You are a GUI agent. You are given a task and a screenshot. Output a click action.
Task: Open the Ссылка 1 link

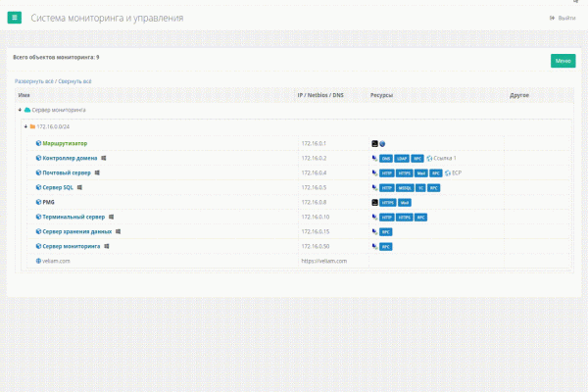click(x=445, y=158)
